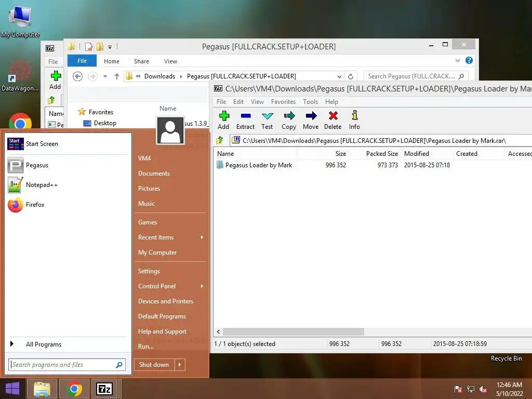Click Action Center flag in tray
The width and height of the screenshot is (532, 399).
pos(458,389)
